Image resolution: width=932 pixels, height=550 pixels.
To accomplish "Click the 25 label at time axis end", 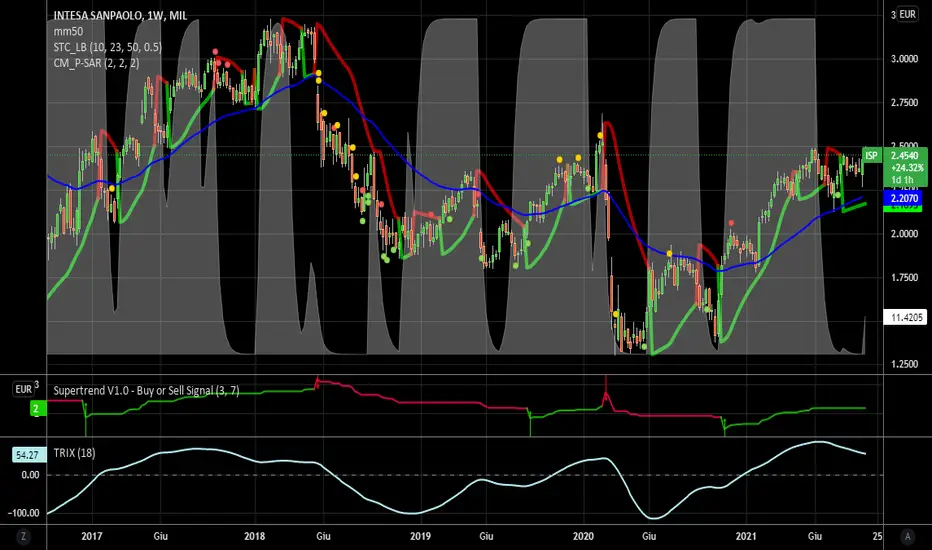I will pos(877,536).
